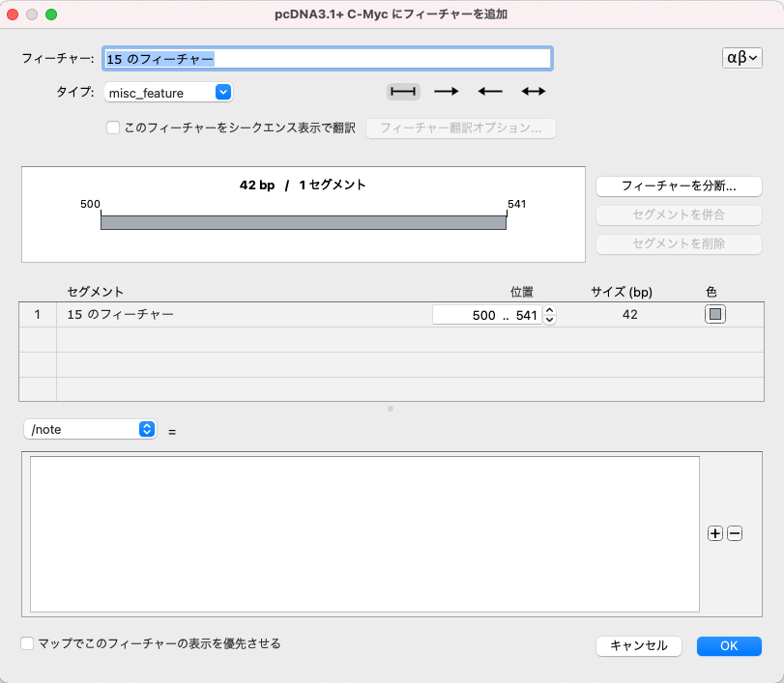Dismiss dialog via キャンセル button

[x=638, y=645]
